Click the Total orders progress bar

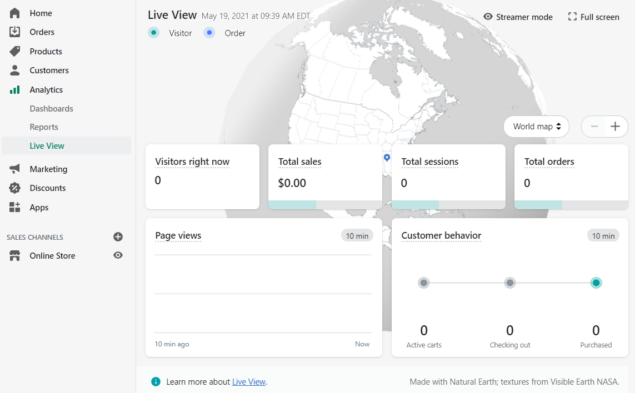point(571,205)
